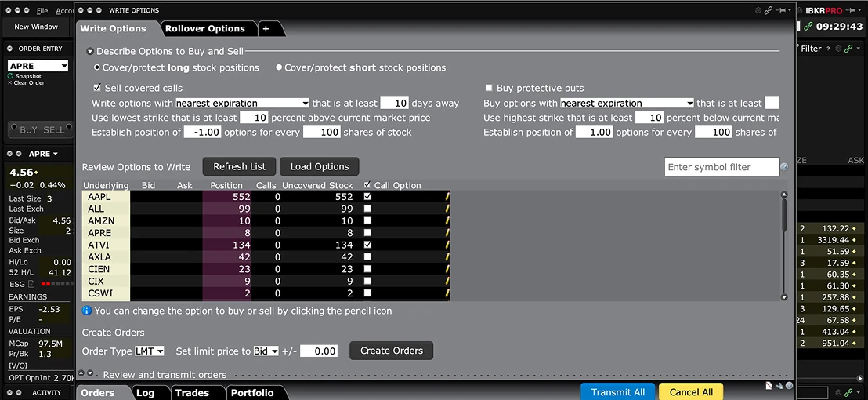Click the options list vertical scrollbar
Screen dimensions: 868x400
tap(784, 245)
